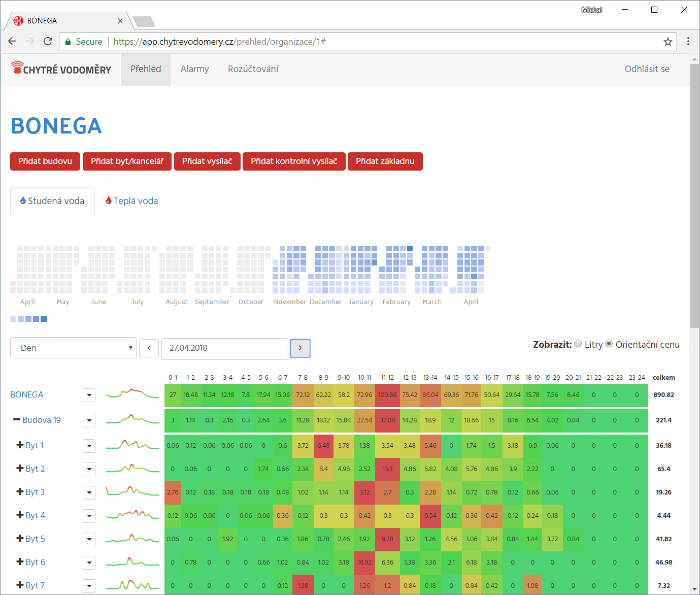The width and height of the screenshot is (700, 595).
Task: Go back using the browser back arrow
Action: click(13, 41)
